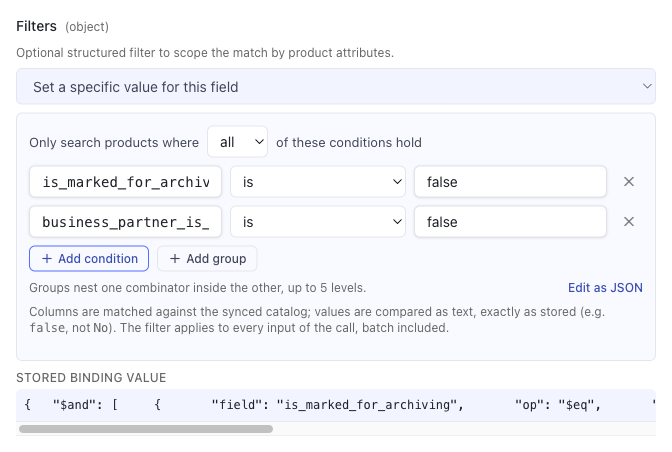Open the operator dropdown in the is_marked_for_archiving row
This screenshot has width=672, height=452.
[318, 182]
